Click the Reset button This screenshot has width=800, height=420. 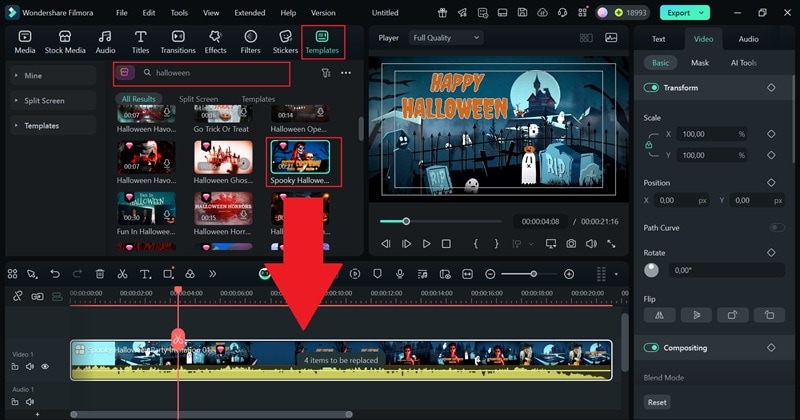[x=657, y=402]
